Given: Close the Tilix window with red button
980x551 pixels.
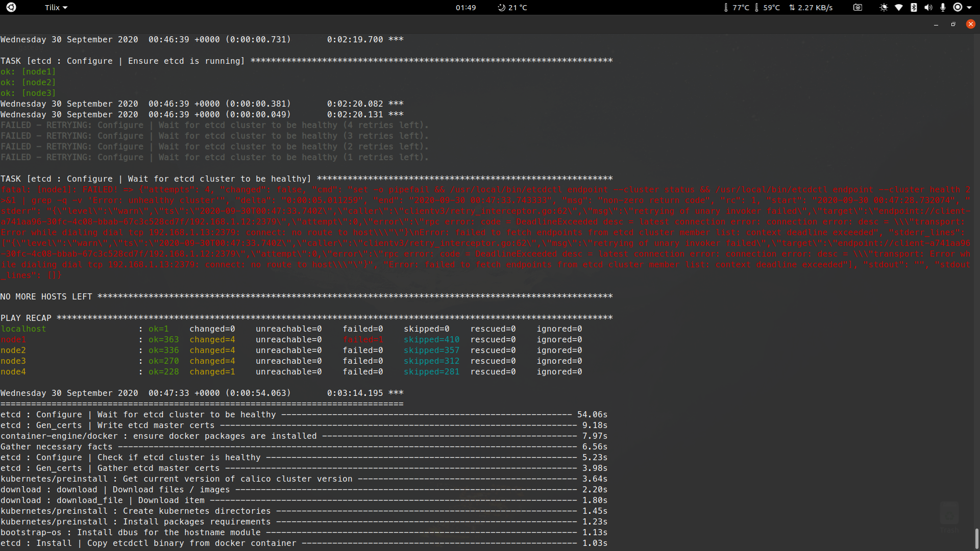Looking at the screenshot, I should point(971,24).
